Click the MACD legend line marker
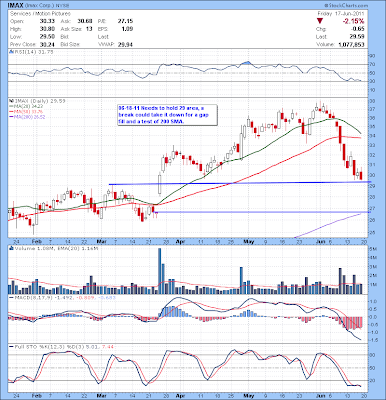This screenshot has height=400, width=386. click(12, 297)
